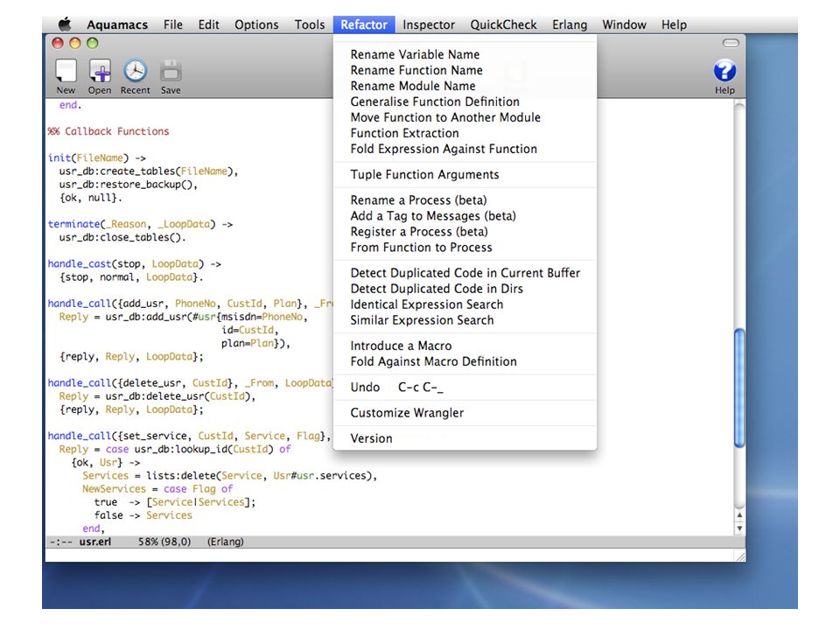The width and height of the screenshot is (840, 630).
Task: Click the scrollbar up arrow
Action: (x=739, y=514)
